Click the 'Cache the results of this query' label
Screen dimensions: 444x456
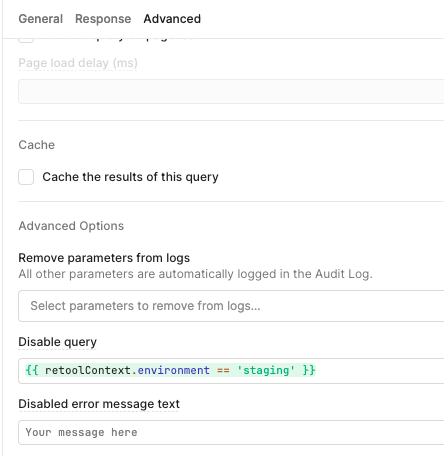pyautogui.click(x=130, y=177)
